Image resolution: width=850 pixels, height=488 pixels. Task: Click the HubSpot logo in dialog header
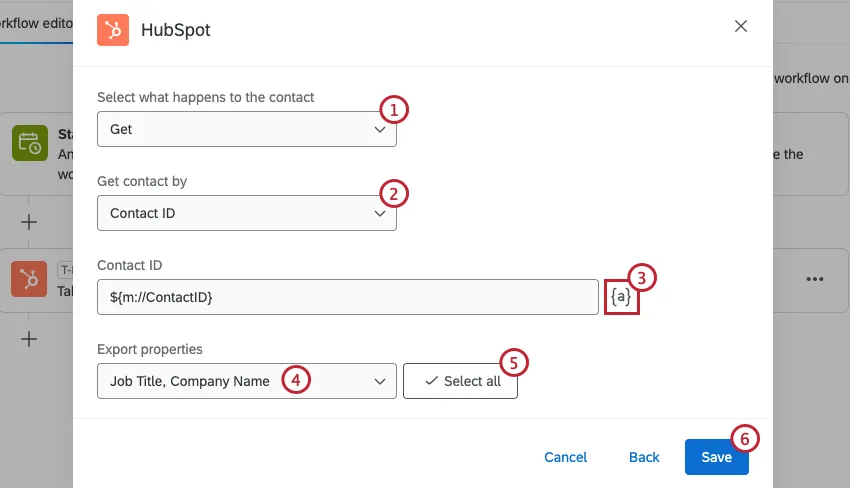pos(113,29)
